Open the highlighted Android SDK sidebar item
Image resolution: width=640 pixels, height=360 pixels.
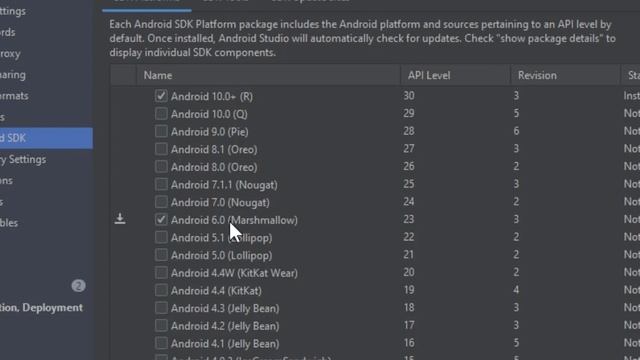click(x=46, y=138)
